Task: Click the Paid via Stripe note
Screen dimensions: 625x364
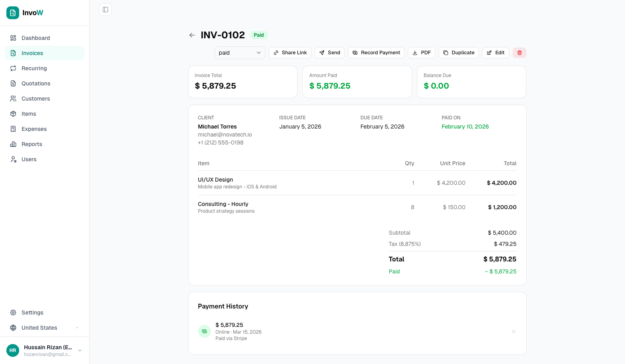Action: point(231,338)
